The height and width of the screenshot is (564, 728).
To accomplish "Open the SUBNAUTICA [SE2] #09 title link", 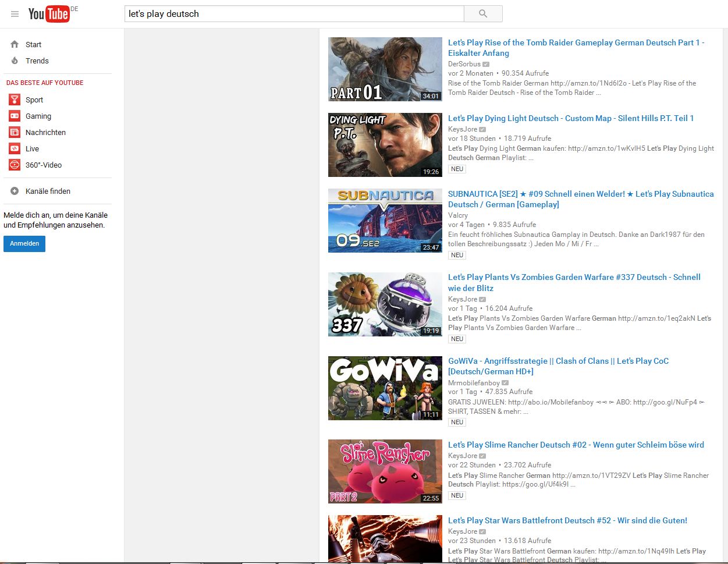I will [581, 199].
